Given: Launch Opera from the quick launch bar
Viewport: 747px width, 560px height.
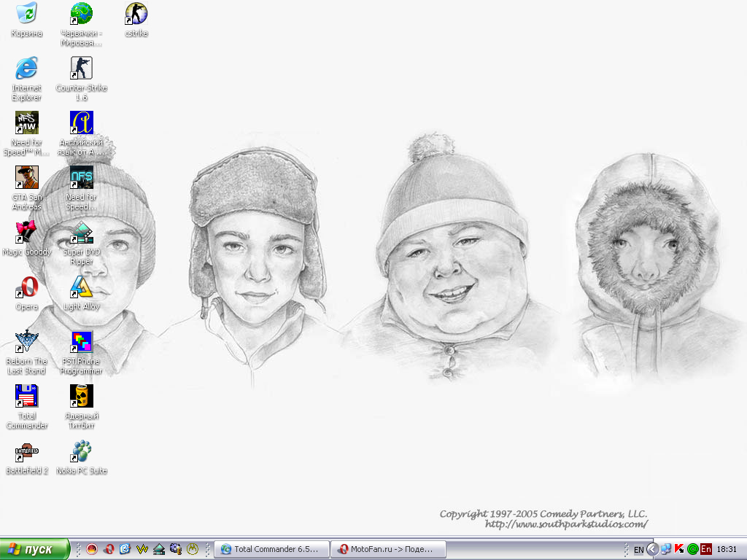Looking at the screenshot, I should pos(109,549).
